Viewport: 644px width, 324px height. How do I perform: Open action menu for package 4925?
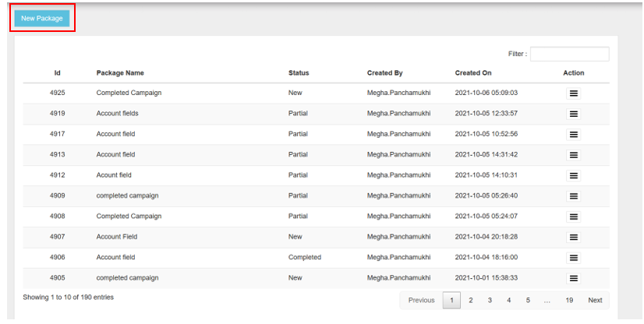[573, 93]
